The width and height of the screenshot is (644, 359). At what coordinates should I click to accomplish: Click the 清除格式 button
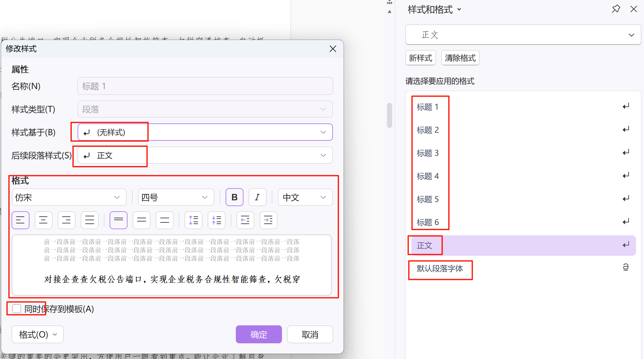click(460, 58)
